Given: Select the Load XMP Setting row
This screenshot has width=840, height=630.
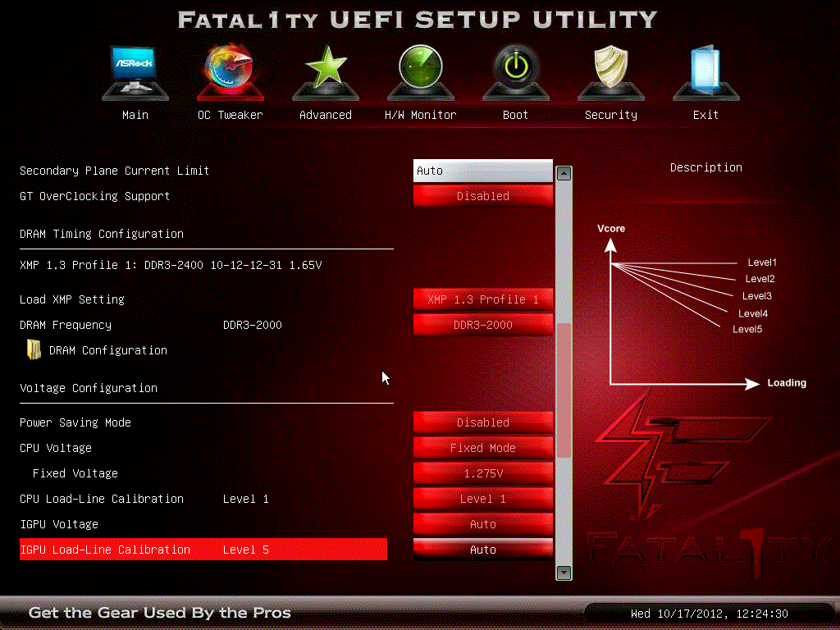Looking at the screenshot, I should 72,299.
